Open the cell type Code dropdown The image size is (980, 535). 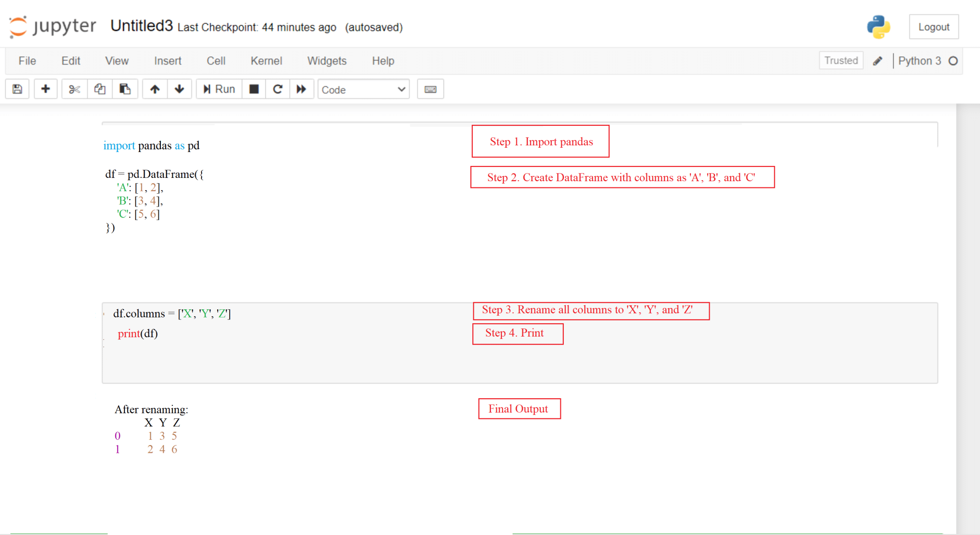click(363, 89)
